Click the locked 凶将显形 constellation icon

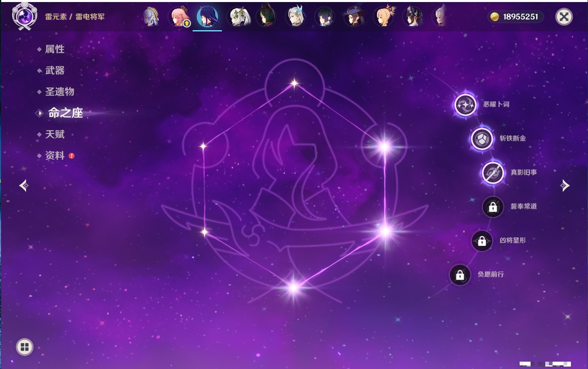482,241
